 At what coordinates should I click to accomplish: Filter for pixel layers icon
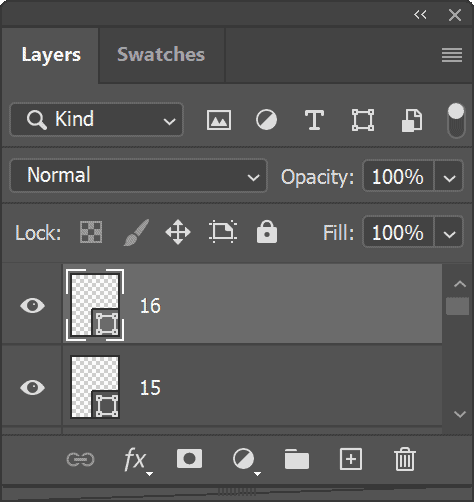(x=219, y=120)
